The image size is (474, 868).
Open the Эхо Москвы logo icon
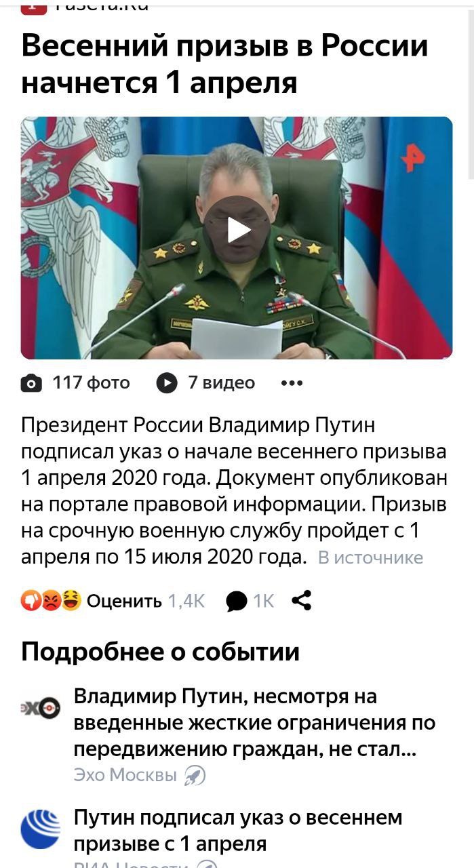41,709
